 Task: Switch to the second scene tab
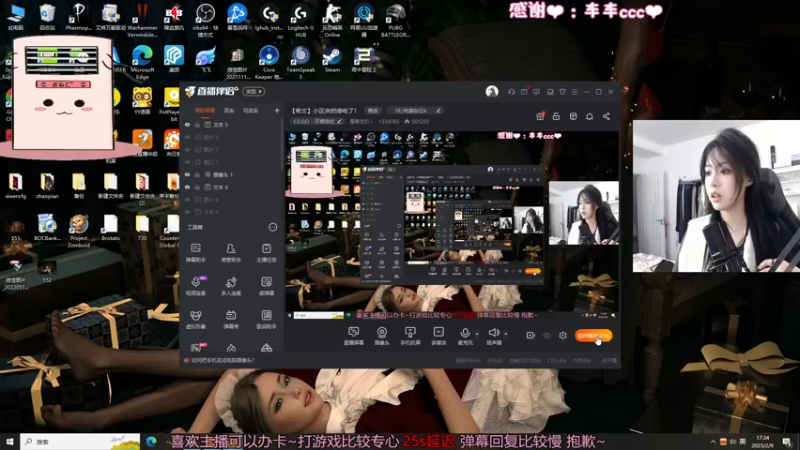229,110
